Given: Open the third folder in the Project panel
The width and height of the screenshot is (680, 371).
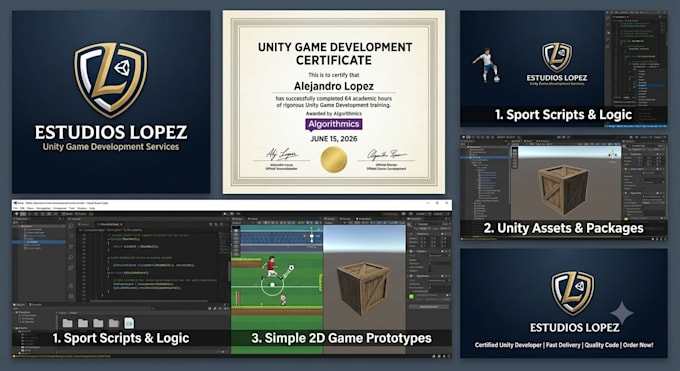Looking at the screenshot, I should (98, 323).
